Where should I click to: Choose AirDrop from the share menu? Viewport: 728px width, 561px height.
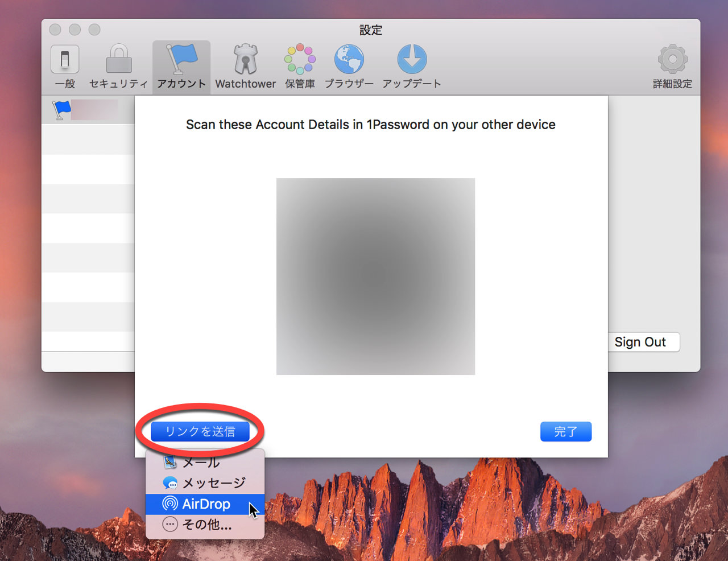[x=205, y=504]
